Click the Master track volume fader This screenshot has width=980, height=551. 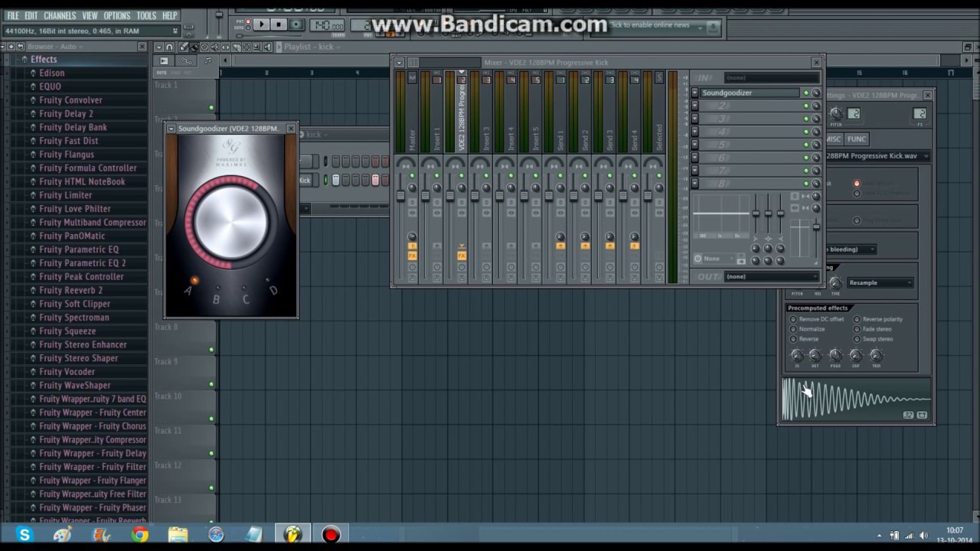pyautogui.click(x=400, y=196)
